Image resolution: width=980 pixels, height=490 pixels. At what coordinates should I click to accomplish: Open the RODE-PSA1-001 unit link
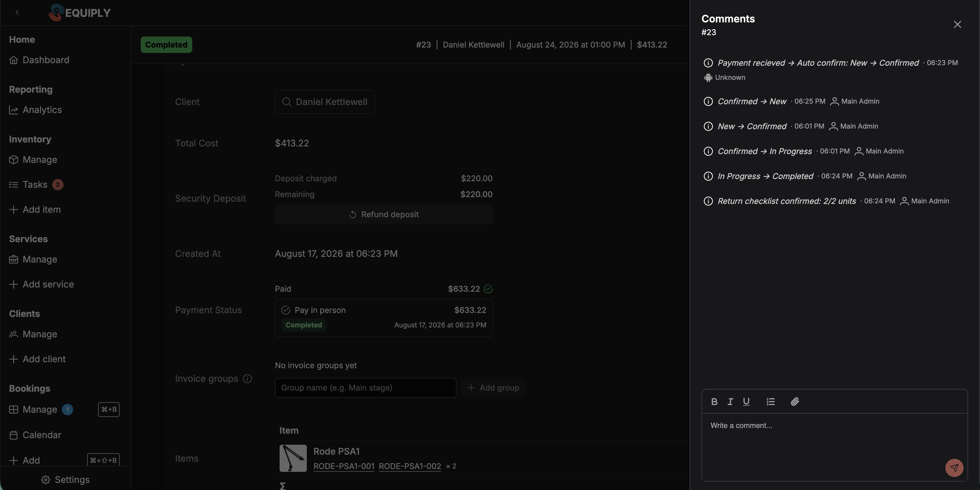(x=343, y=466)
